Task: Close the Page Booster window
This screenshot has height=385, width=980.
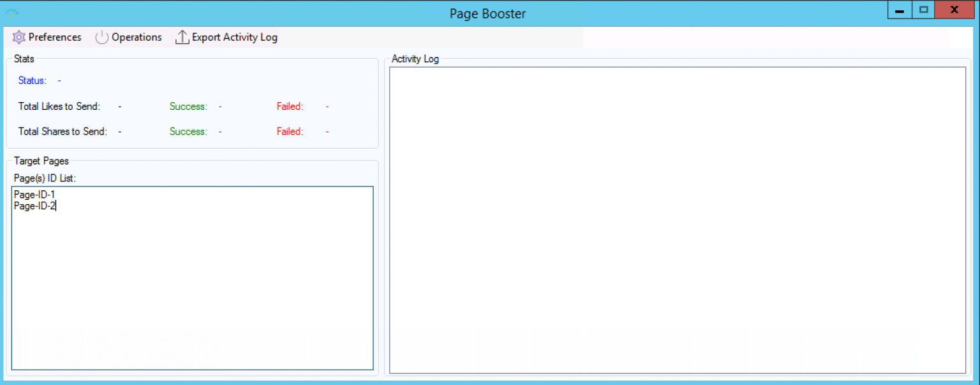Action: coord(955,10)
